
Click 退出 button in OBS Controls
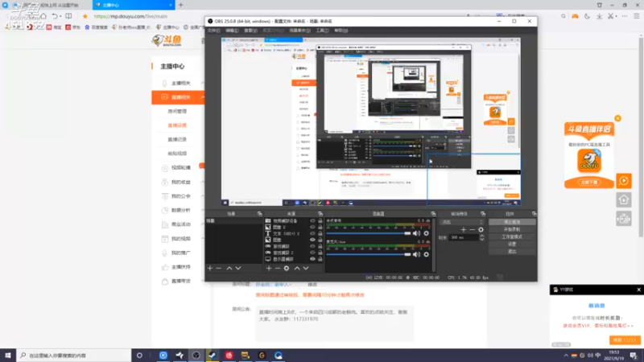pyautogui.click(x=512, y=251)
